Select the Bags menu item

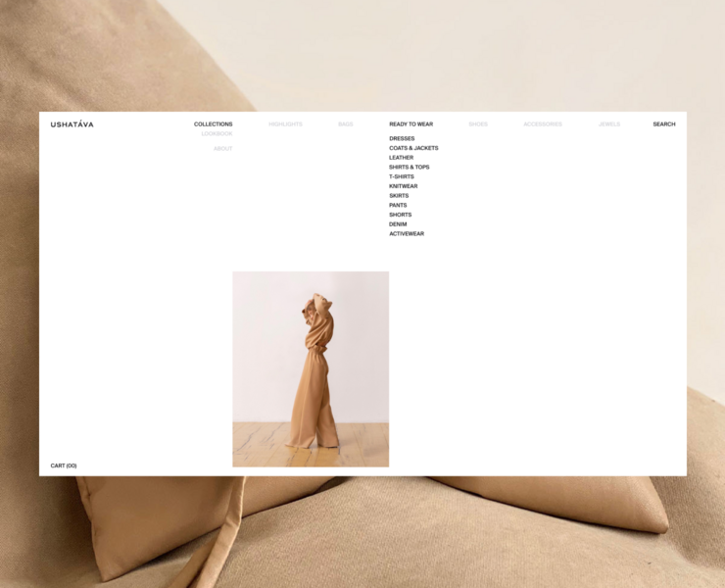coord(346,124)
